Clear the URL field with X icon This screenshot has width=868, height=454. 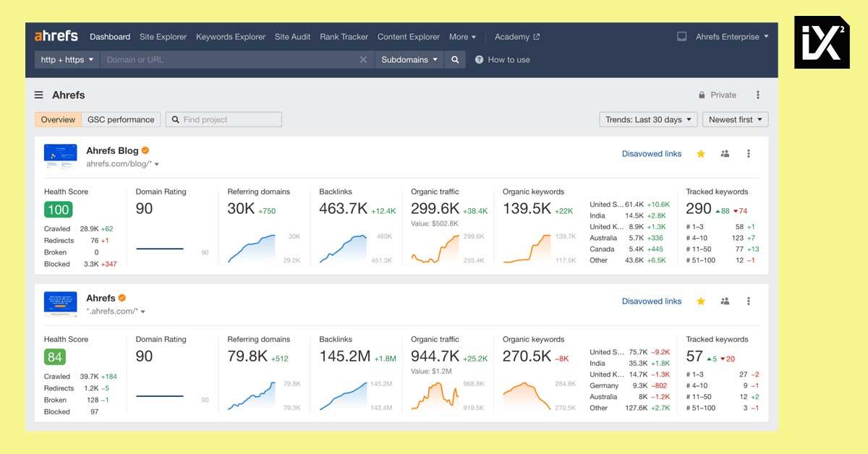tap(363, 60)
